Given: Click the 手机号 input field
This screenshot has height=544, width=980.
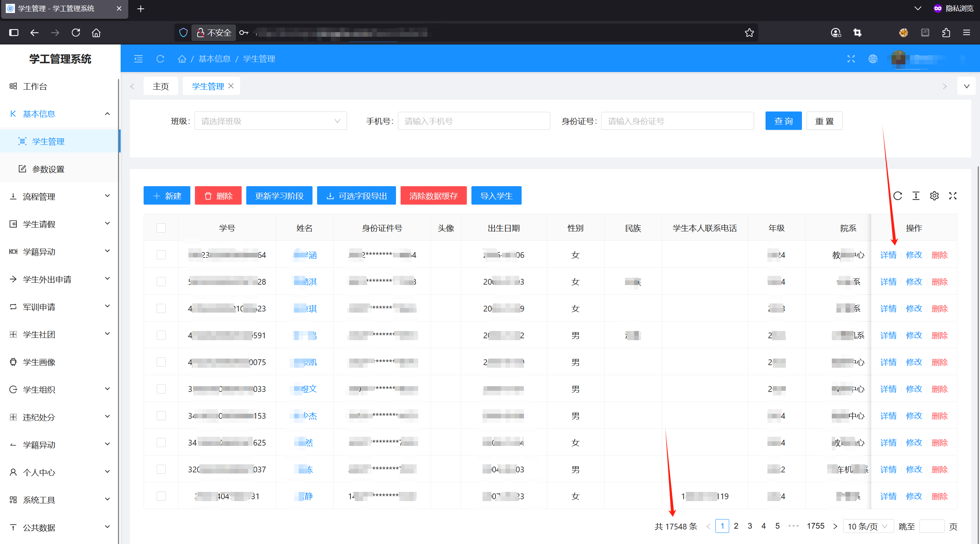Looking at the screenshot, I should point(474,121).
